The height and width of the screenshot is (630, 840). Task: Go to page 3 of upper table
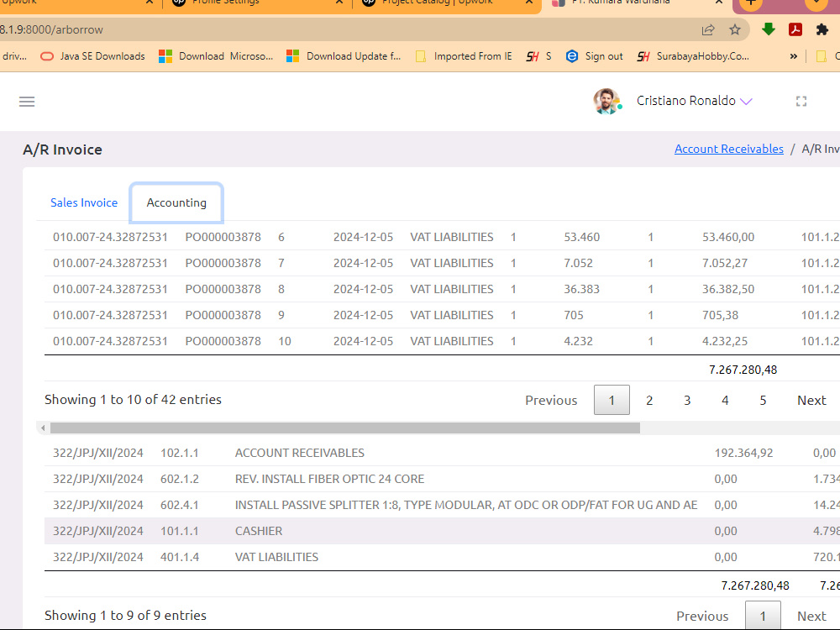pos(687,400)
